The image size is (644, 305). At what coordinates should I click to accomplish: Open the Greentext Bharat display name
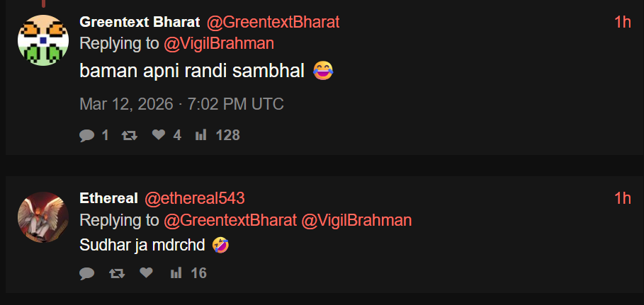[x=140, y=22]
